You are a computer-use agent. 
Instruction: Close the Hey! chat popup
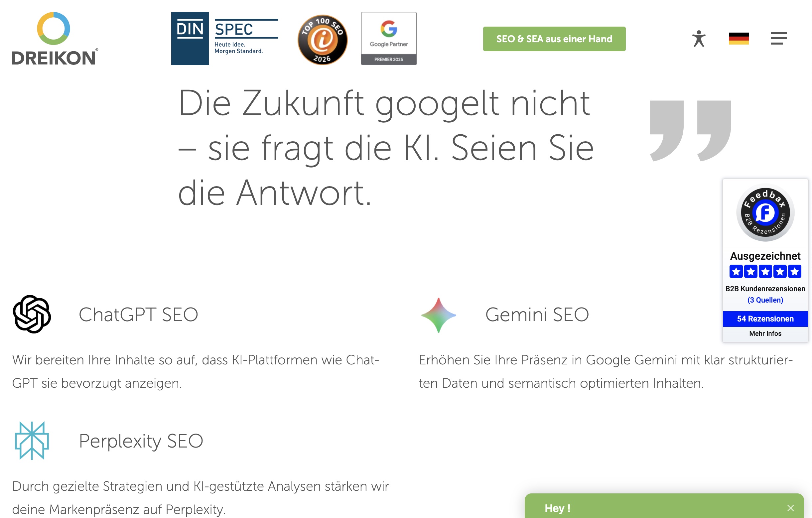tap(790, 508)
